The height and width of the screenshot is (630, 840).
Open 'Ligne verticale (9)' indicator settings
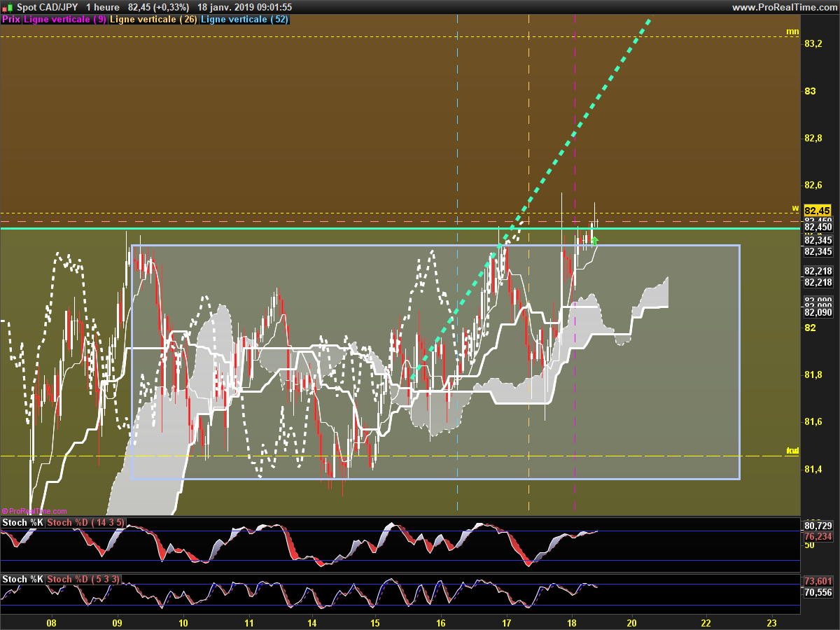pyautogui.click(x=65, y=20)
